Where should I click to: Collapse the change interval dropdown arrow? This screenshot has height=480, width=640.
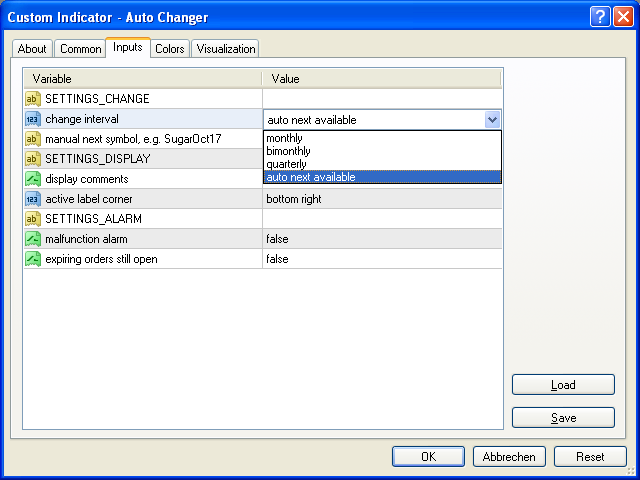[491, 120]
